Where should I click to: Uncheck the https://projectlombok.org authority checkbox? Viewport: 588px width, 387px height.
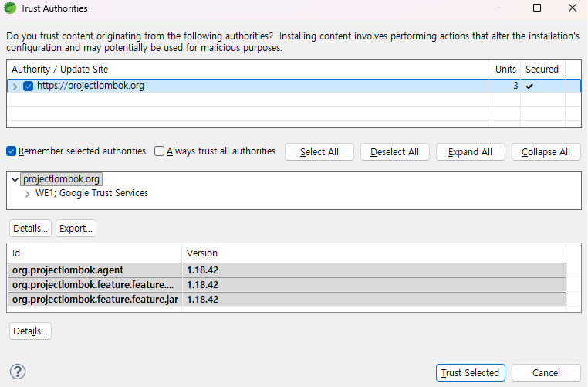[x=28, y=86]
